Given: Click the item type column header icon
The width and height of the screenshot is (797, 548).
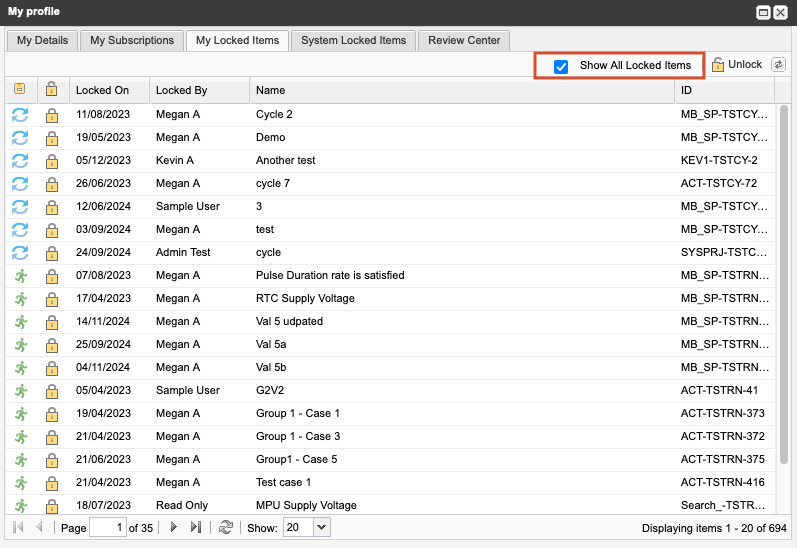Looking at the screenshot, I should tap(20, 90).
